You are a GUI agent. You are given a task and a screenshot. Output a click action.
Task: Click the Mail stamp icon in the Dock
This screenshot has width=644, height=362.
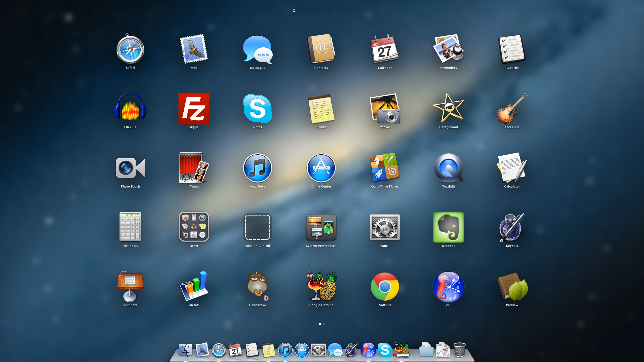tap(202, 350)
